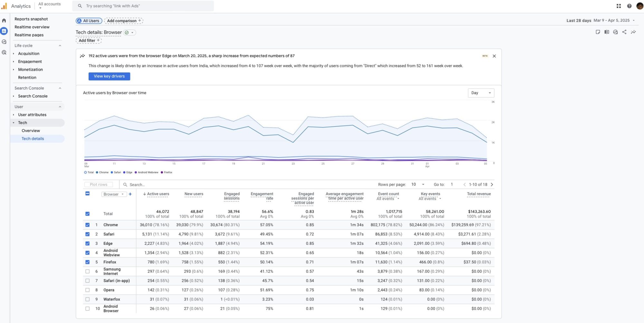This screenshot has height=323, width=644.
Task: Click the Edit comparisons icon
Action: [x=607, y=32]
